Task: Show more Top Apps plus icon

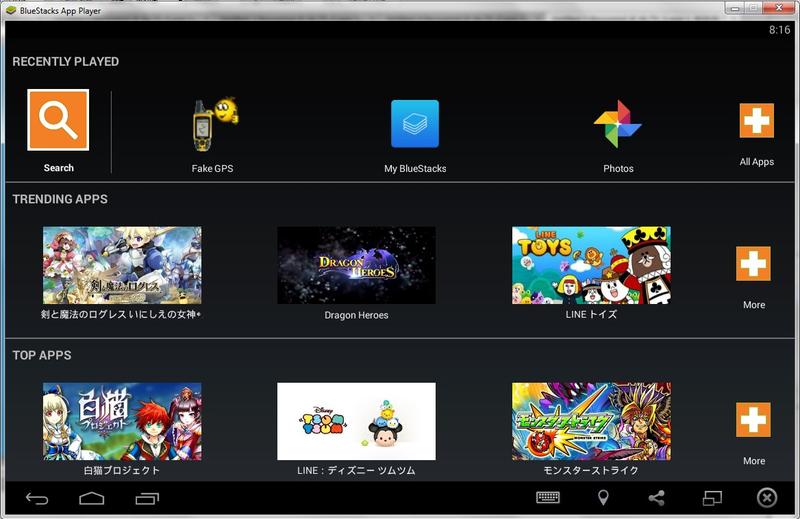Action: pyautogui.click(x=753, y=419)
